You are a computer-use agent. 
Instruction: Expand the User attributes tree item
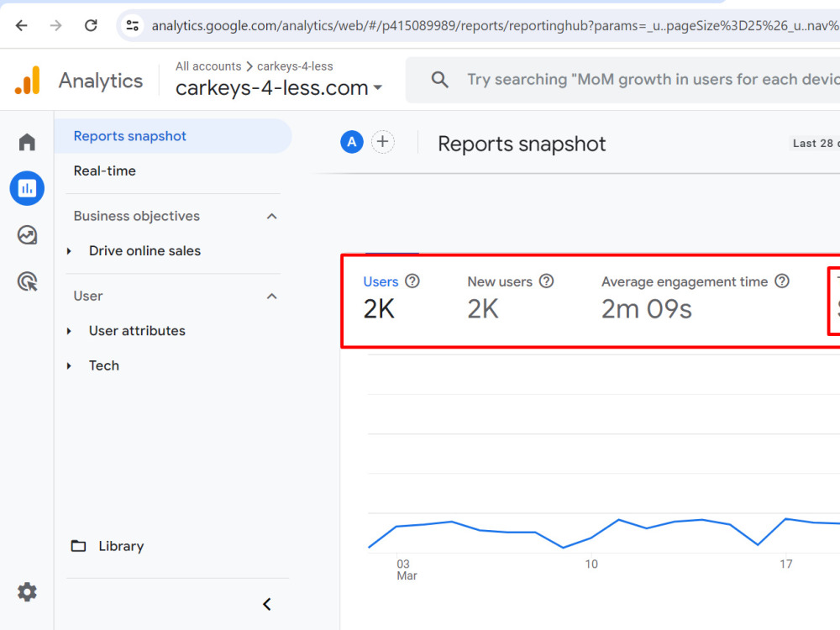pos(69,331)
